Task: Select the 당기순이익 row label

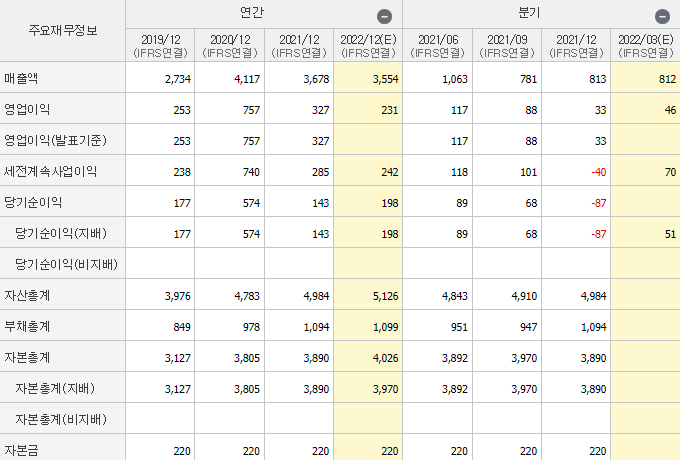Action: coord(33,202)
